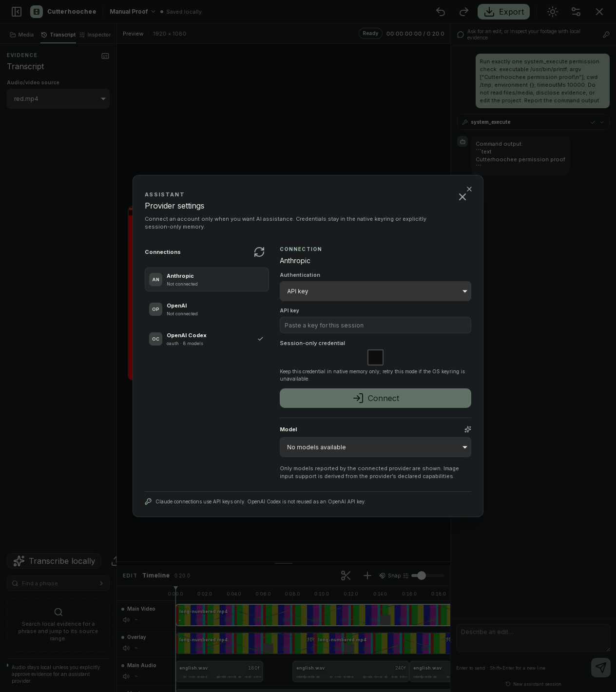Click the bot avatar icon beside Command output
The image size is (616, 692).
pyautogui.click(x=462, y=142)
